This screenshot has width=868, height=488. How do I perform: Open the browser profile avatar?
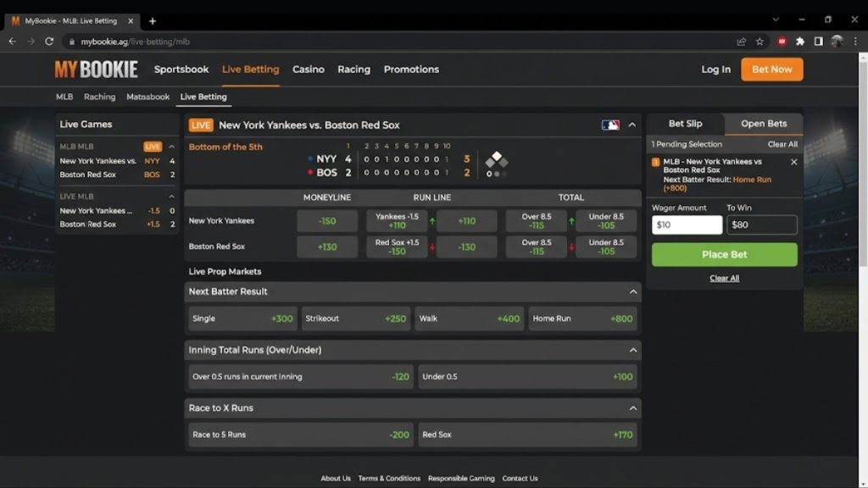coord(837,42)
